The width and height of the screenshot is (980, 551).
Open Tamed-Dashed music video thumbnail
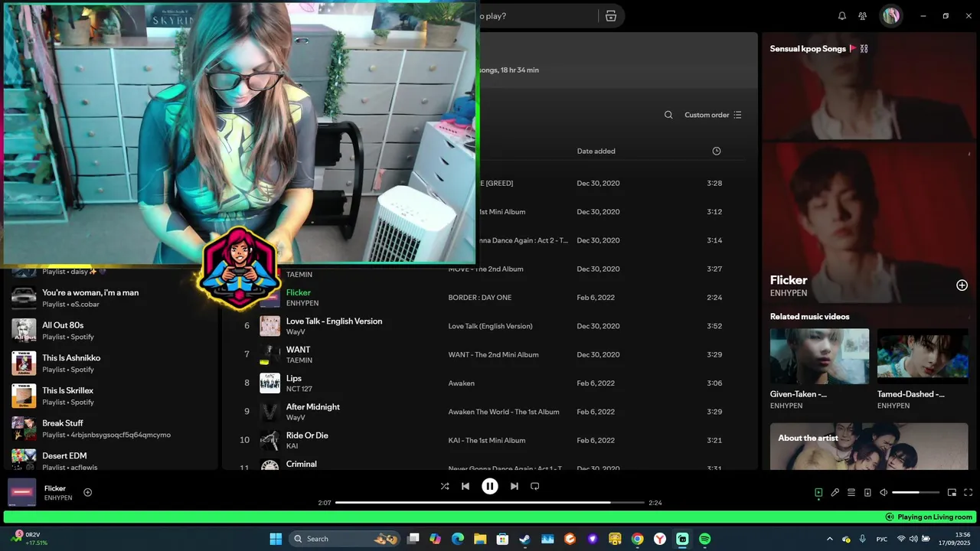tap(923, 357)
